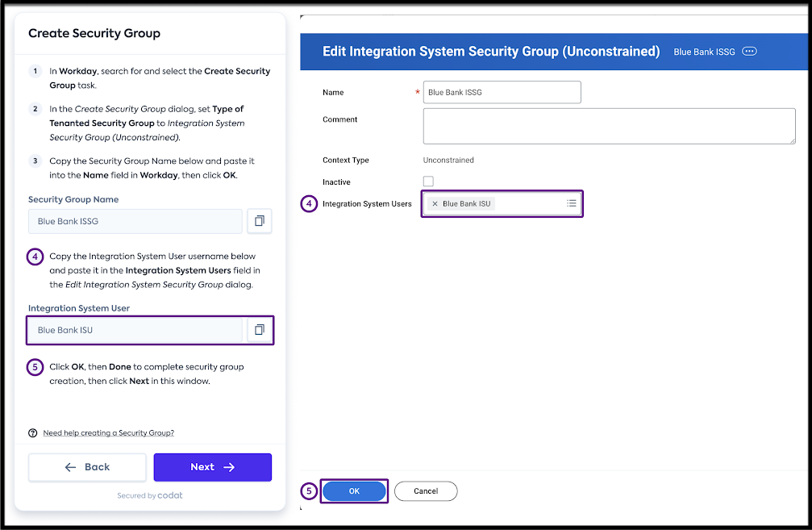Image resolution: width=812 pixels, height=530 pixels.
Task: Click the Blue Bank ISU selected chip
Action: pyautogui.click(x=467, y=204)
